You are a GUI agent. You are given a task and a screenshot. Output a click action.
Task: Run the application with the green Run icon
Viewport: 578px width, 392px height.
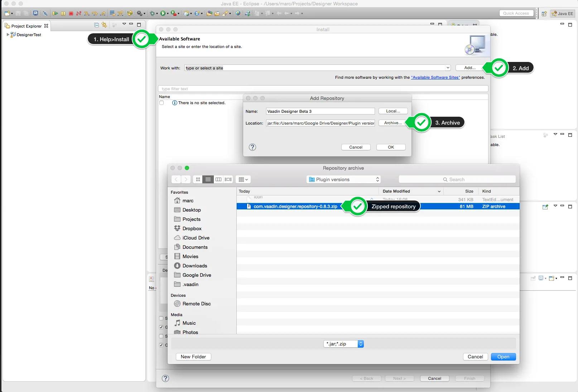coord(163,13)
